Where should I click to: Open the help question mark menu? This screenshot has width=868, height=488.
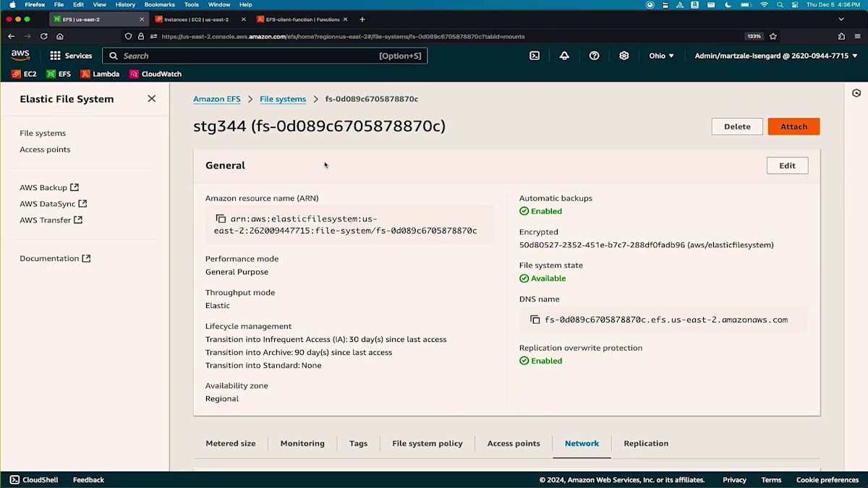[x=595, y=56]
